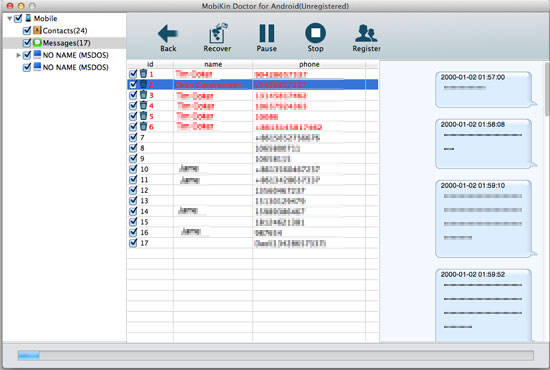Image resolution: width=550 pixels, height=370 pixels.
Task: Click the trash icon in row 6
Action: pos(143,126)
